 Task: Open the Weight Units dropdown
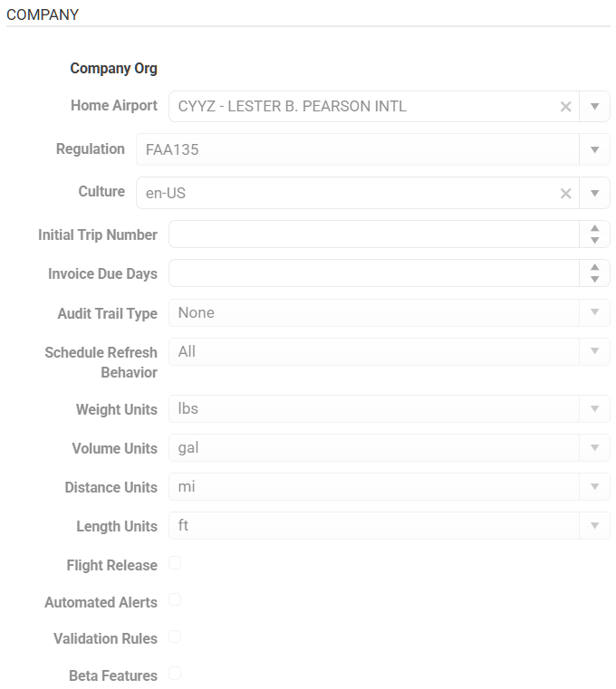tap(594, 408)
